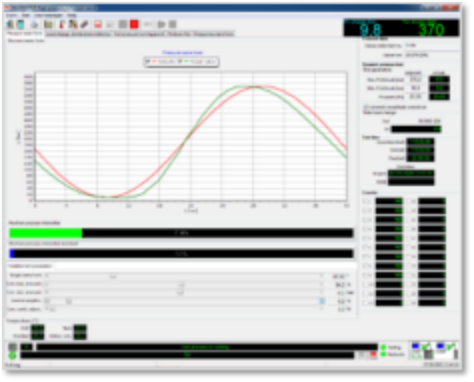474x382 pixels.
Task: Toggle the green curve checkbox in the chart legend
Action: [x=180, y=62]
